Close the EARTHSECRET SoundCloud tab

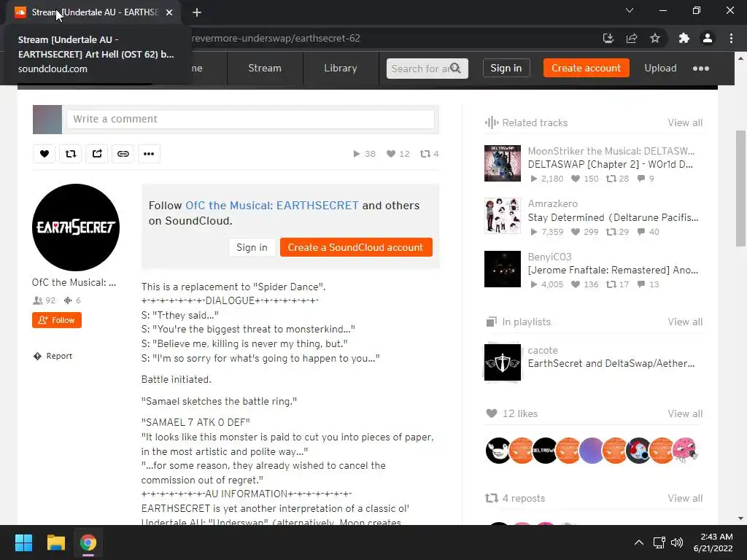(x=169, y=12)
